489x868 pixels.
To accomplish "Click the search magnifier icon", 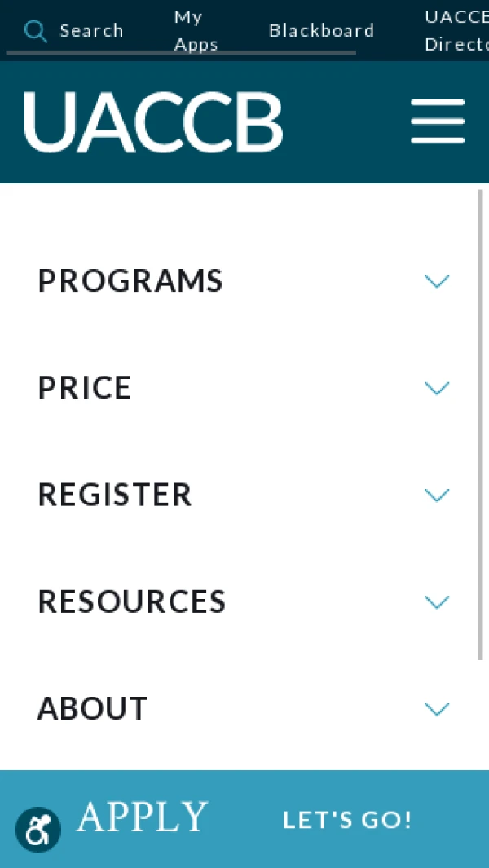I will [x=35, y=31].
